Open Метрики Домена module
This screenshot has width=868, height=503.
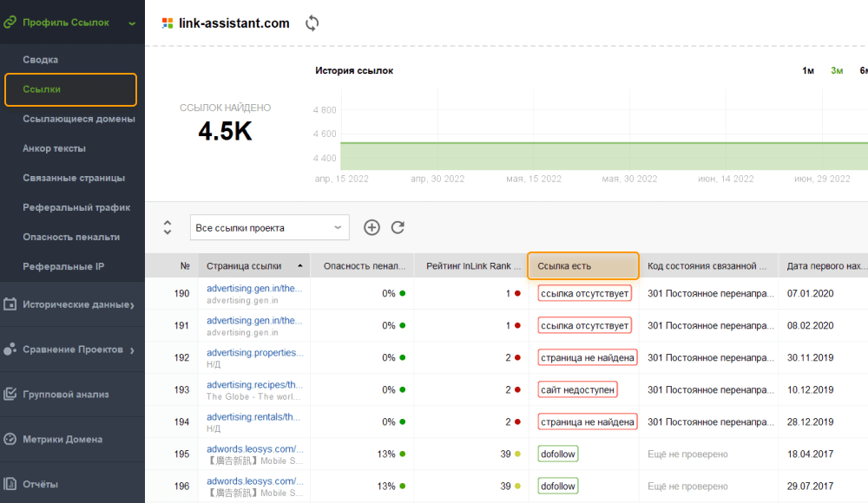[x=62, y=439]
